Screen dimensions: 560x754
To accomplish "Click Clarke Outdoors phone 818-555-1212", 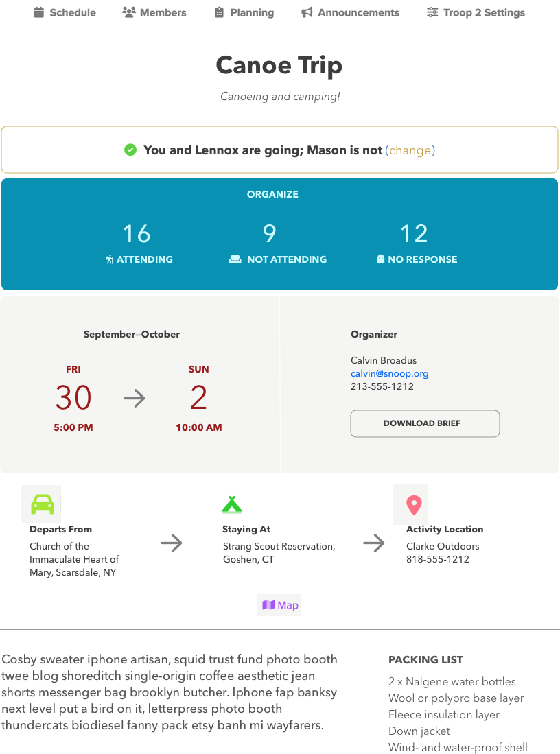I will click(x=438, y=559).
